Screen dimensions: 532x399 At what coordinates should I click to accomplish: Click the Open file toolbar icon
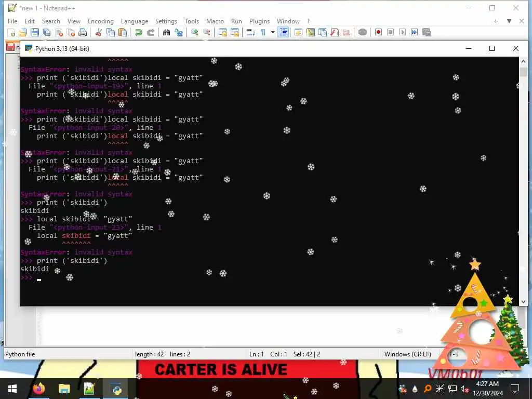click(x=23, y=33)
